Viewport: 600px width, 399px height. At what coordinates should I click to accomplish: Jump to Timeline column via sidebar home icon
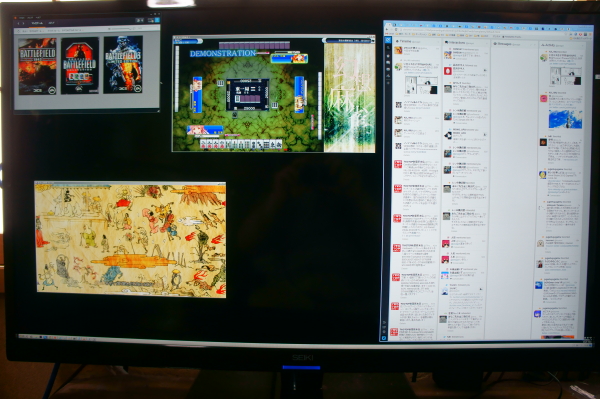pos(388,56)
